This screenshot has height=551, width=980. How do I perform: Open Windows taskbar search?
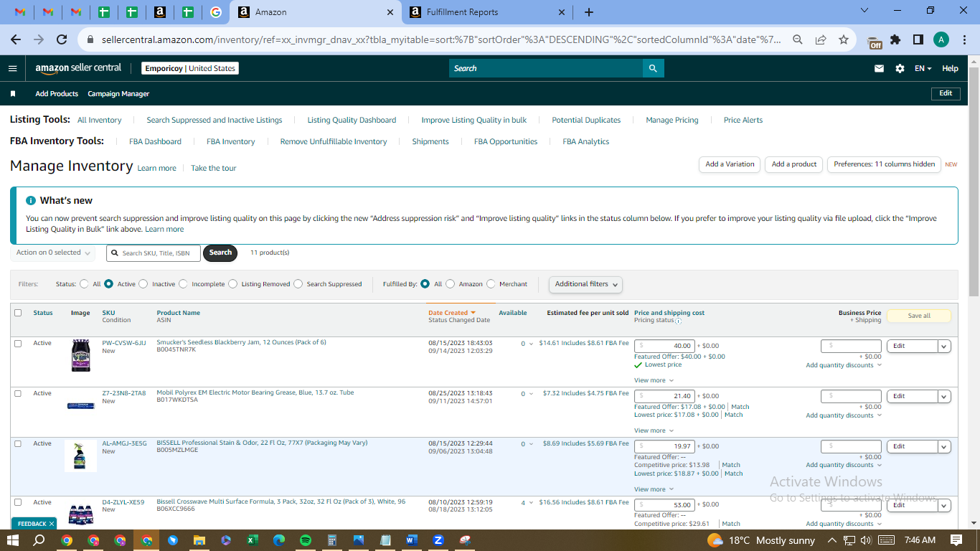pyautogui.click(x=39, y=540)
